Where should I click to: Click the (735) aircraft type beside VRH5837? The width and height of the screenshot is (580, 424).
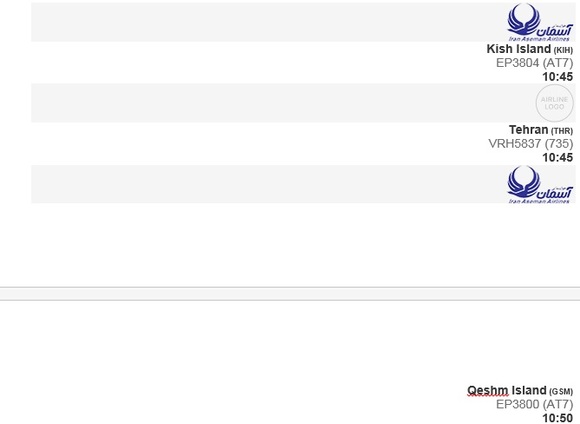[x=559, y=144]
